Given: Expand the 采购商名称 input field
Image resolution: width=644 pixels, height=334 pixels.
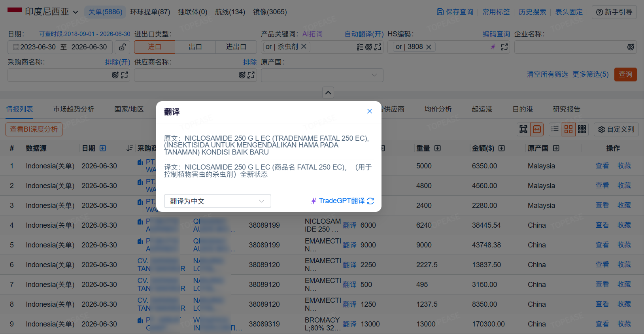Looking at the screenshot, I should point(125,75).
